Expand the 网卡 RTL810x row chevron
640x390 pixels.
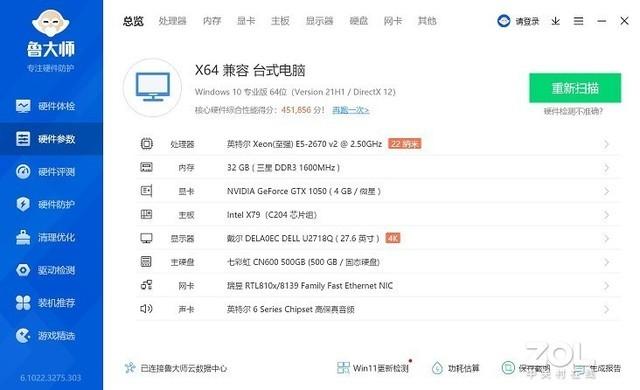(x=607, y=286)
